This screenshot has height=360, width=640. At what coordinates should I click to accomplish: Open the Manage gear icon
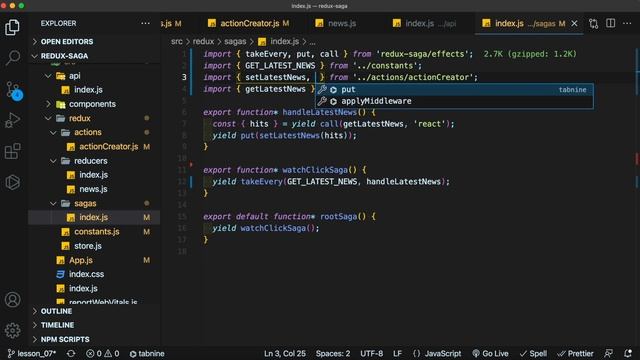12,330
